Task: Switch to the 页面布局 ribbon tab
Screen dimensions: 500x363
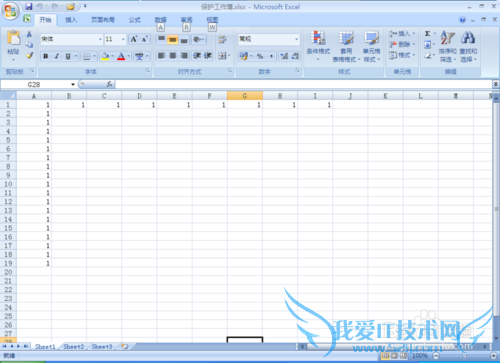Action: [x=103, y=20]
